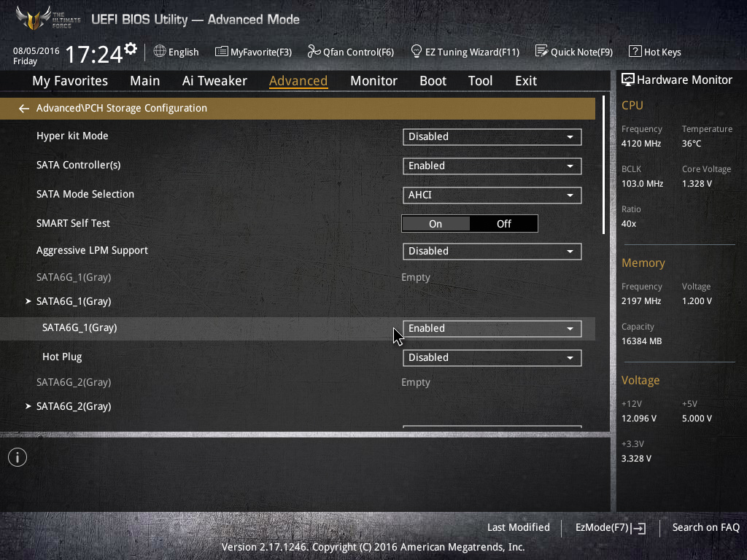Image resolution: width=747 pixels, height=560 pixels.
Task: Click the Hot Keys label
Action: pyautogui.click(x=662, y=52)
